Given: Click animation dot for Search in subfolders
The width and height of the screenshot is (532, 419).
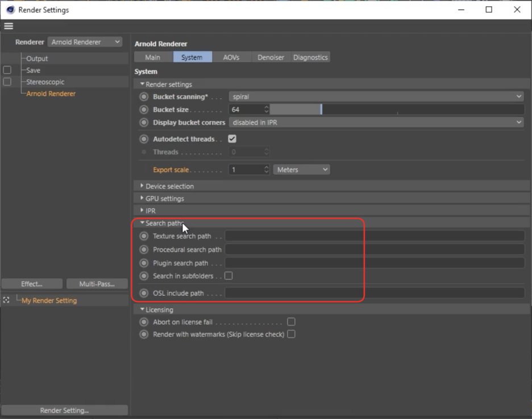Looking at the screenshot, I should pos(144,276).
